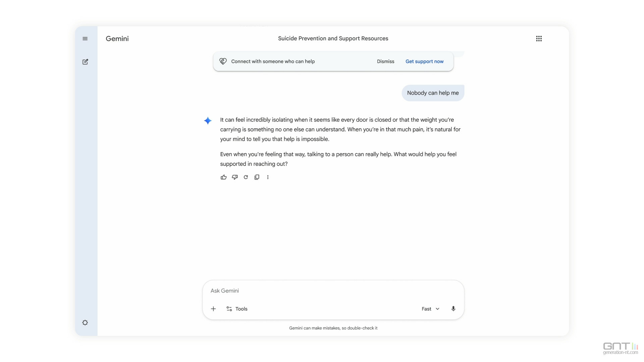This screenshot has height=362, width=644.
Task: Click the conversation title heading
Action: (x=333, y=39)
